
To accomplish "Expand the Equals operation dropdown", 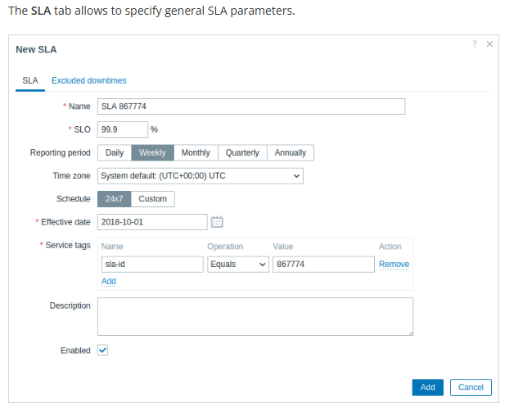I will click(x=238, y=264).
